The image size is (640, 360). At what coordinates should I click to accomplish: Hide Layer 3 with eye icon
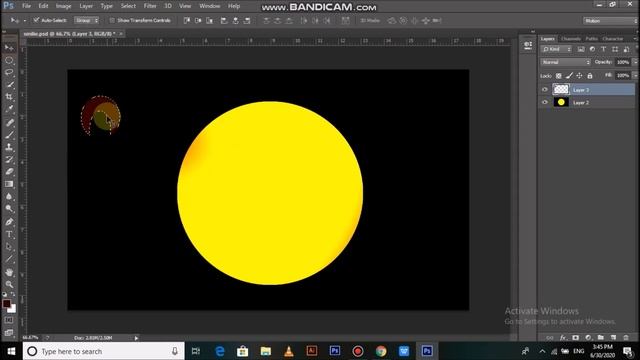(x=544, y=89)
